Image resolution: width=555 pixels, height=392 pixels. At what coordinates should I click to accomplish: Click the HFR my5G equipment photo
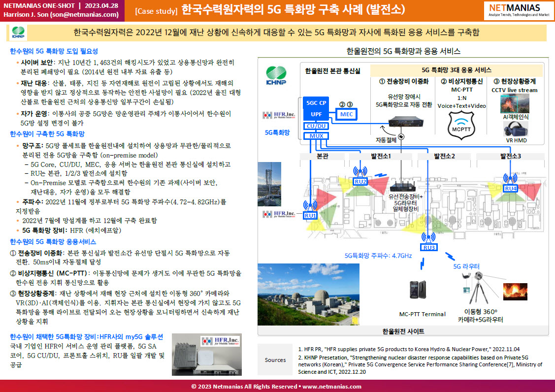coord(207,355)
